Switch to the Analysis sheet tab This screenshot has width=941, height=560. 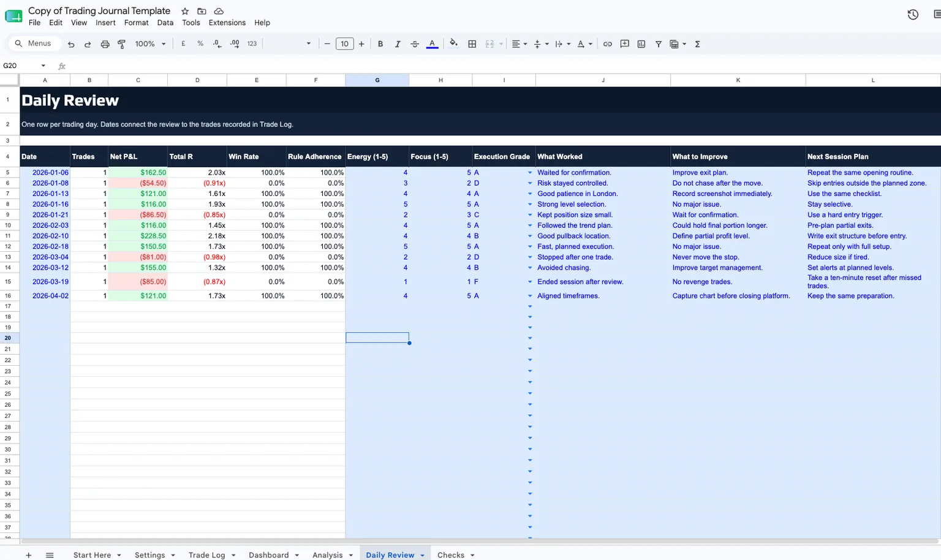click(x=327, y=554)
